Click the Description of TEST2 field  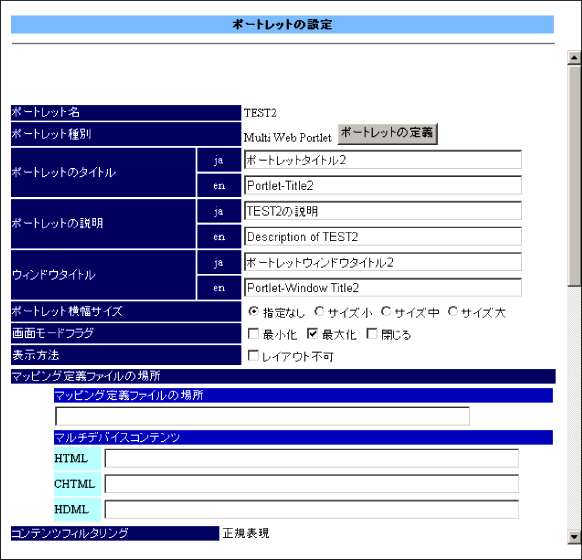[383, 236]
